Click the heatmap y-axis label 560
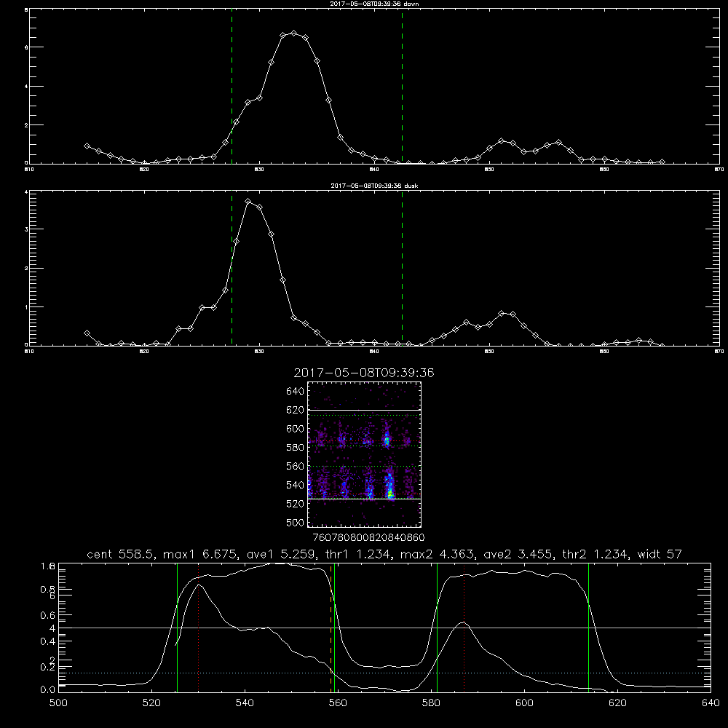The image size is (728, 728). click(296, 466)
